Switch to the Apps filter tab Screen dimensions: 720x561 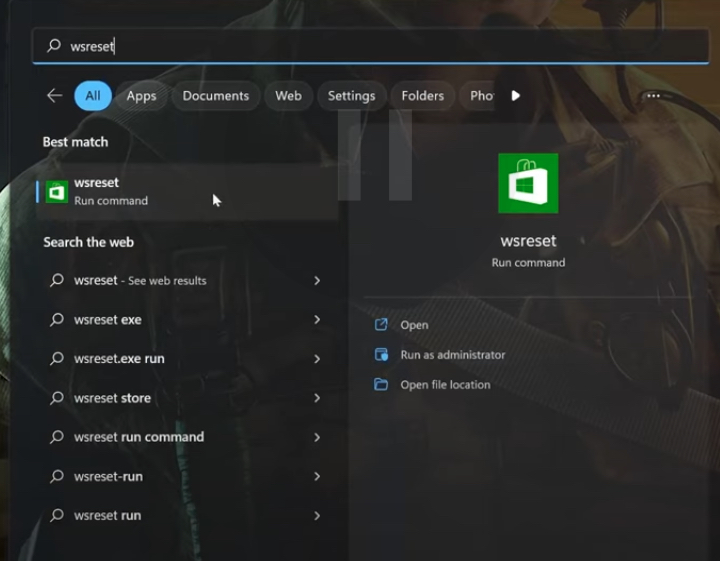click(141, 96)
